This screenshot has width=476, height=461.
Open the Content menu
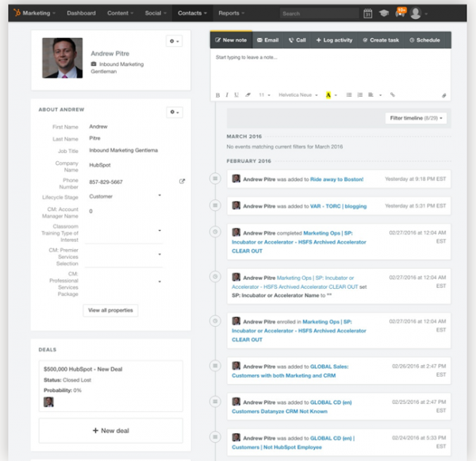[x=121, y=13]
